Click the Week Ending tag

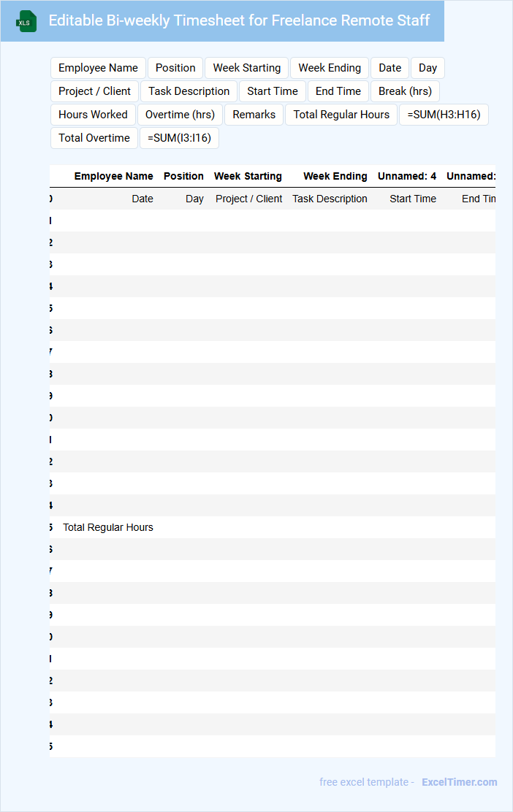(330, 68)
